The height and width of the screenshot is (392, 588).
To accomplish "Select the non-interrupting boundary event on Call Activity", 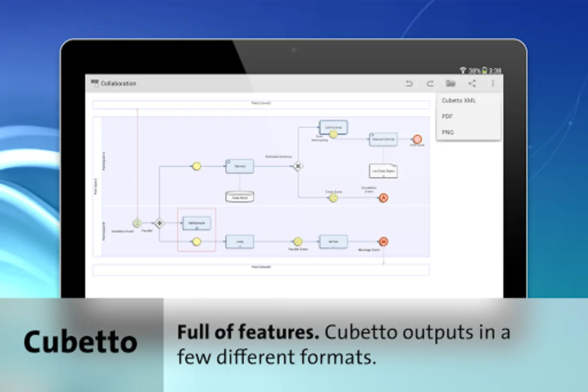I will click(x=333, y=134).
